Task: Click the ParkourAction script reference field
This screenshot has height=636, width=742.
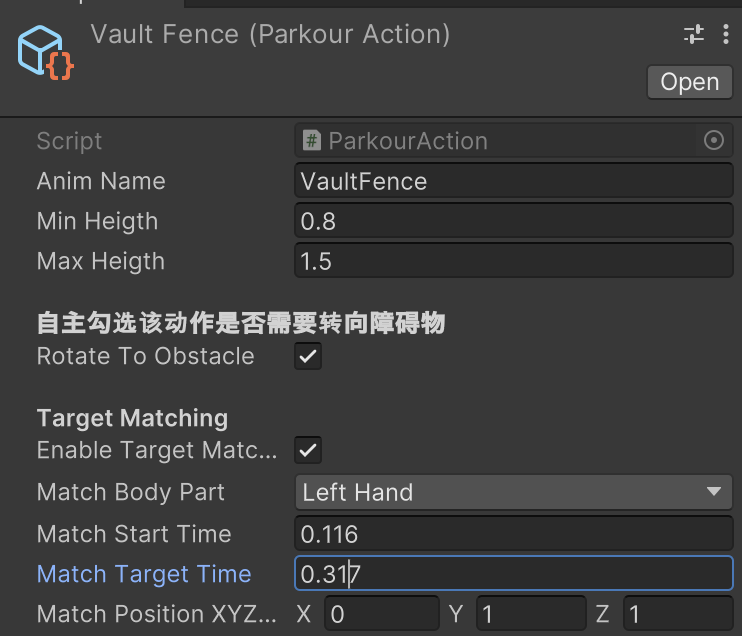Action: pos(500,141)
